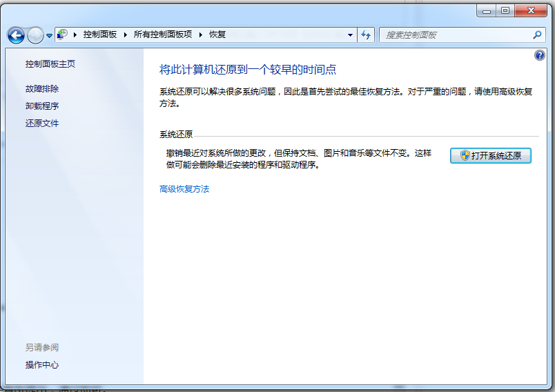Click the Back navigation arrow button
The image size is (555, 392).
point(16,35)
